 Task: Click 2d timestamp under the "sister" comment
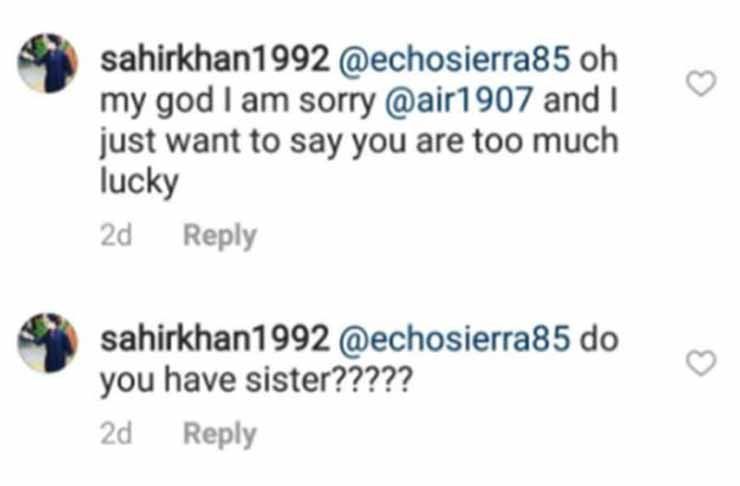pos(118,434)
